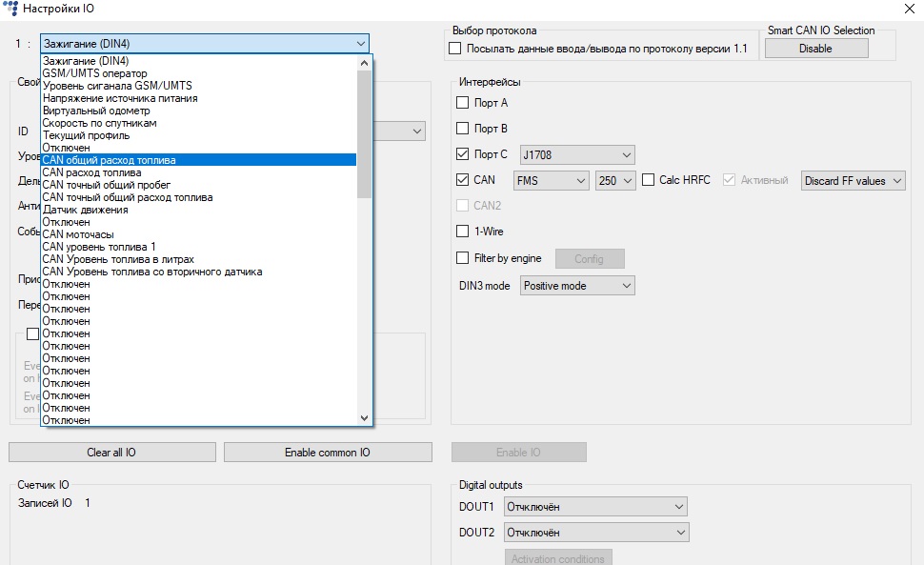The height and width of the screenshot is (565, 924).
Task: Choose Датчик движения from the list
Action: pos(85,210)
